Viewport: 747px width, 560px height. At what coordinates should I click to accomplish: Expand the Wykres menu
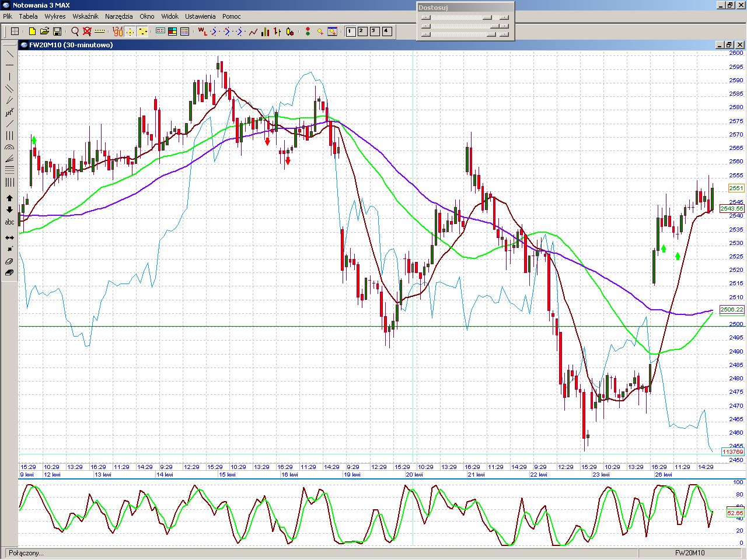coord(55,16)
